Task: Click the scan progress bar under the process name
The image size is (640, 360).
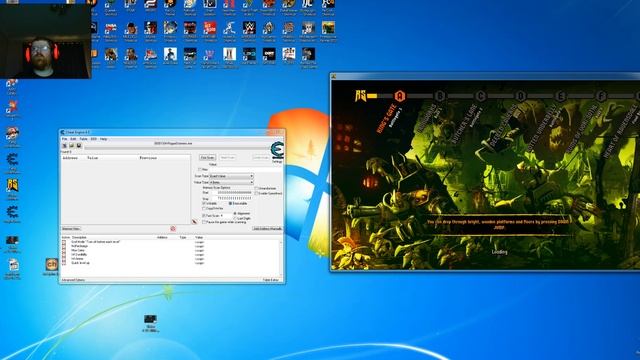Action: (x=176, y=147)
